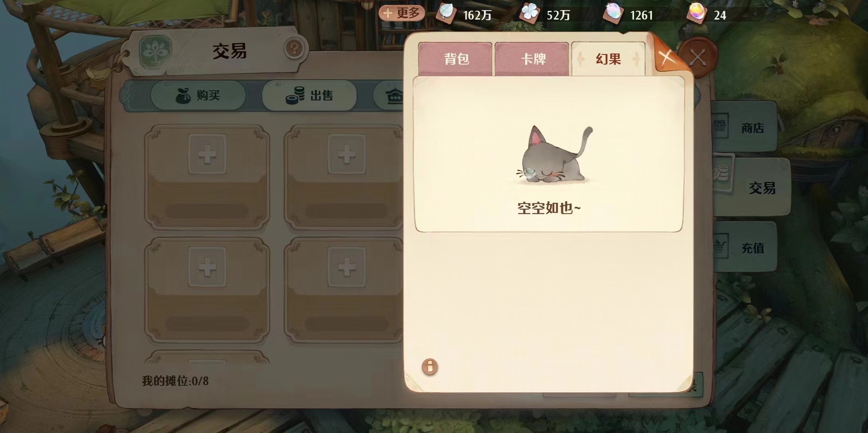Screen dimensions: 868x433
Task: Open the trade help question mark icon
Action: click(294, 49)
